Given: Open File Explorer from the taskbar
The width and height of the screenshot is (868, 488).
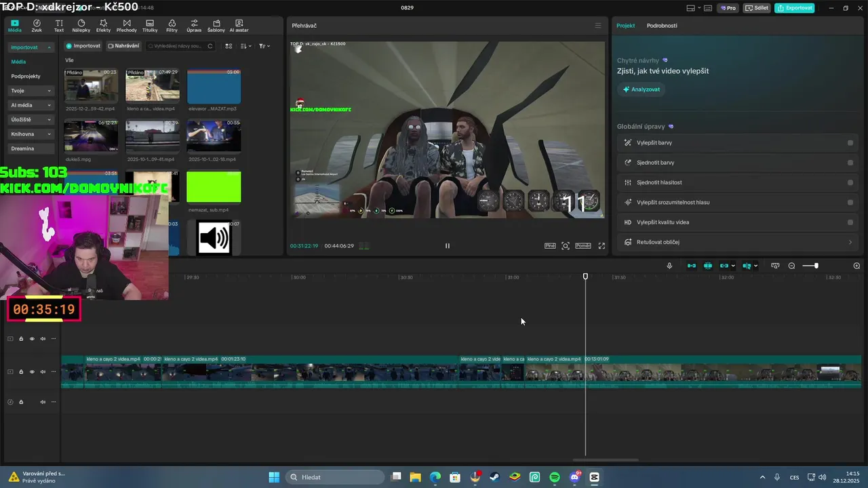Looking at the screenshot, I should [x=415, y=477].
